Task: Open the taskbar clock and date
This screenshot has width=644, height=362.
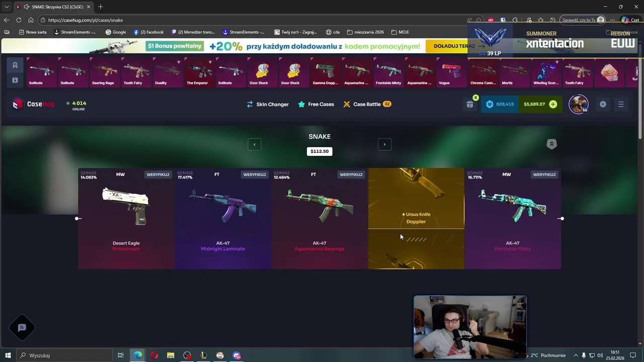Action: coord(615,355)
